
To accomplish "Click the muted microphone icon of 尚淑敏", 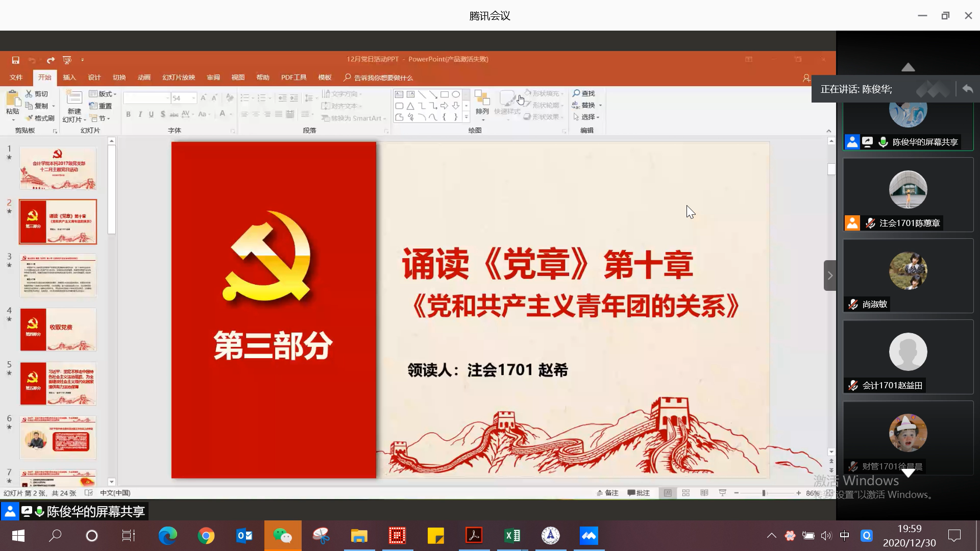I will [853, 304].
